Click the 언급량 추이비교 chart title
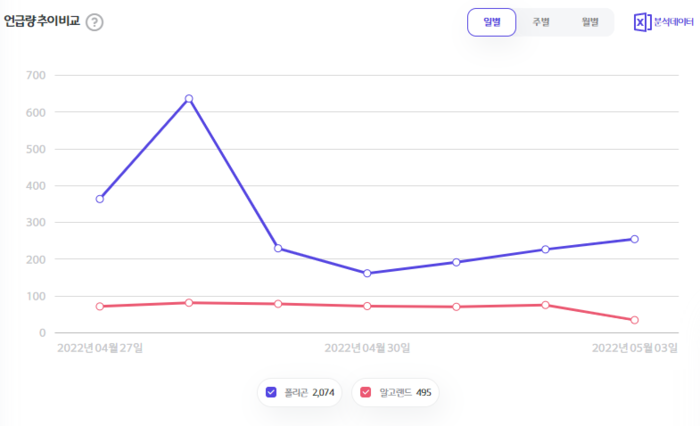The width and height of the screenshot is (700, 426). [41, 21]
